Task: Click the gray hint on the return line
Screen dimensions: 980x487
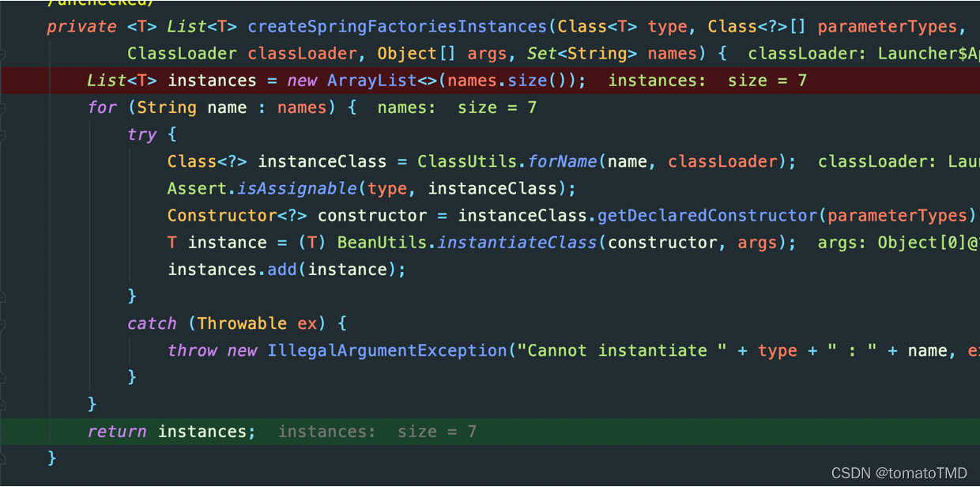Action: 377,432
